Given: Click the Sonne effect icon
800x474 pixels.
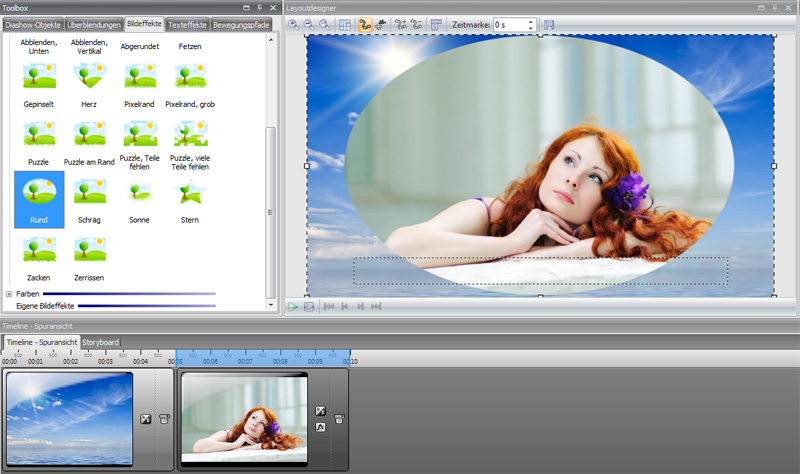Looking at the screenshot, I should coord(139,191).
